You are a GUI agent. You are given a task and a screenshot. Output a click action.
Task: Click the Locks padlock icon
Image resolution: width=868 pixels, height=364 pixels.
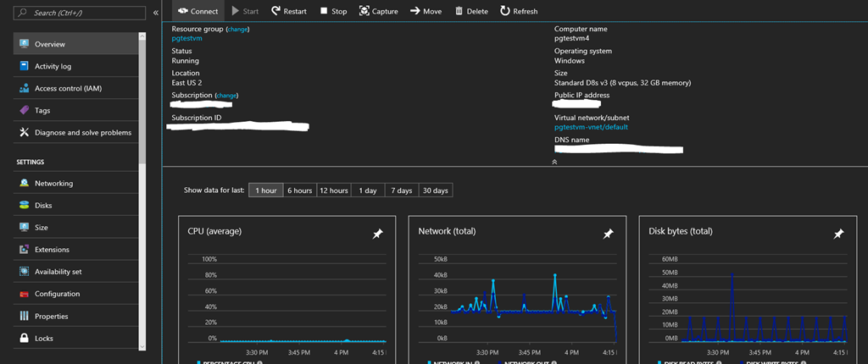coord(24,338)
